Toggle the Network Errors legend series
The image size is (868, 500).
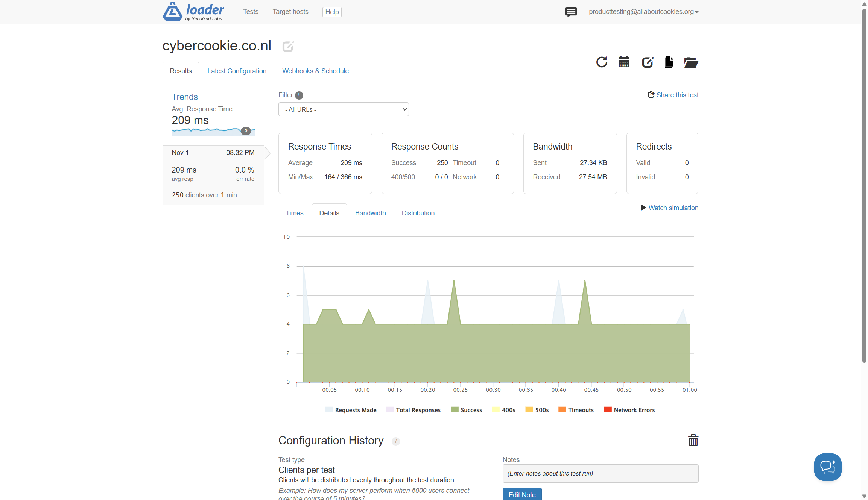[x=629, y=410]
